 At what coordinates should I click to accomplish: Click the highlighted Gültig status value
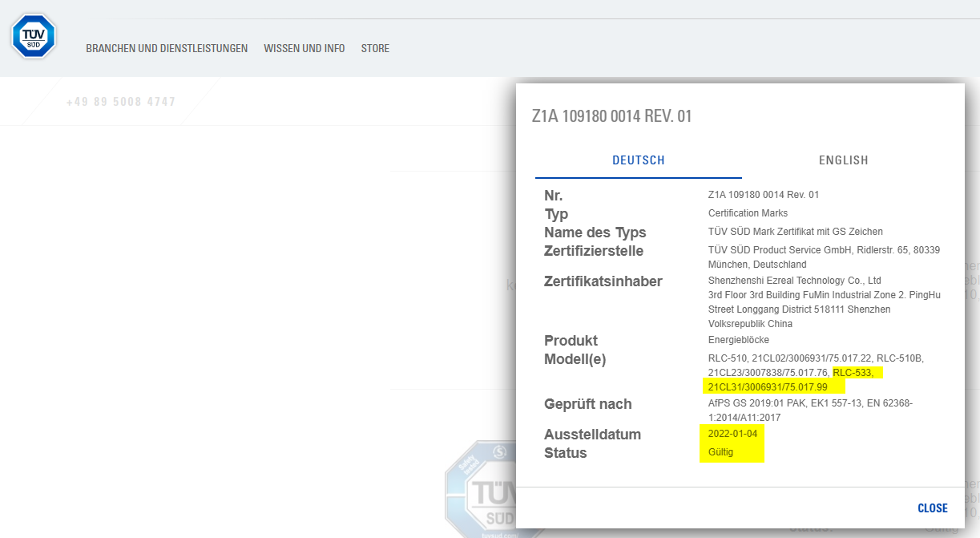coord(720,452)
